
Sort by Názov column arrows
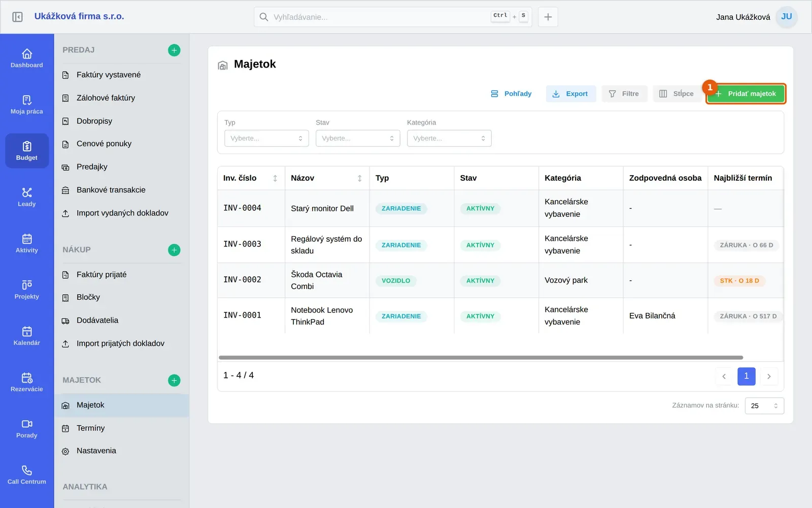pyautogui.click(x=360, y=178)
